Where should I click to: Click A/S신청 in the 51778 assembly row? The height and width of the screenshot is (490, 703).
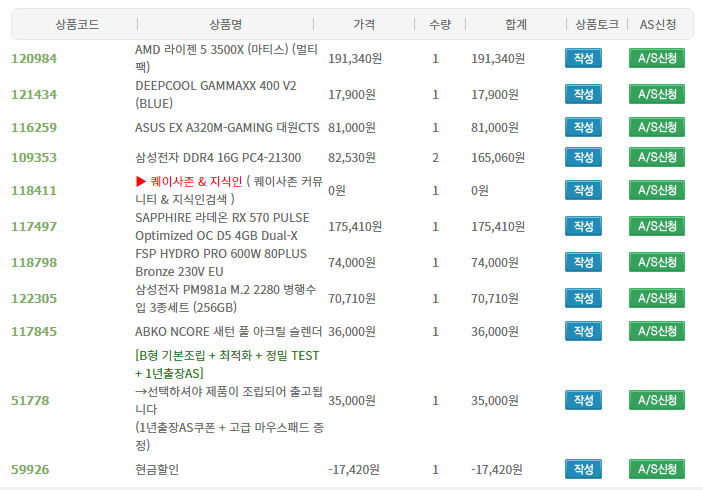point(657,400)
